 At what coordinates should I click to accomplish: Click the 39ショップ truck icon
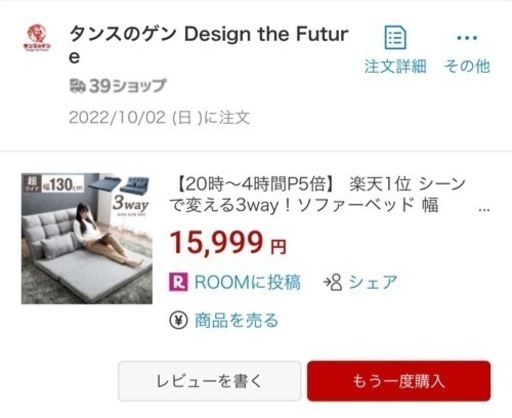[77, 86]
